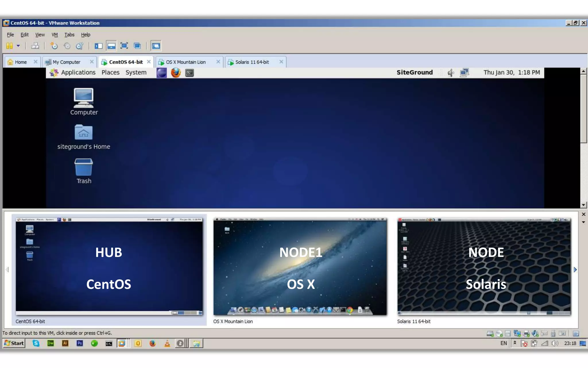Select the CentOS 64-bit thumbnail

coord(109,270)
